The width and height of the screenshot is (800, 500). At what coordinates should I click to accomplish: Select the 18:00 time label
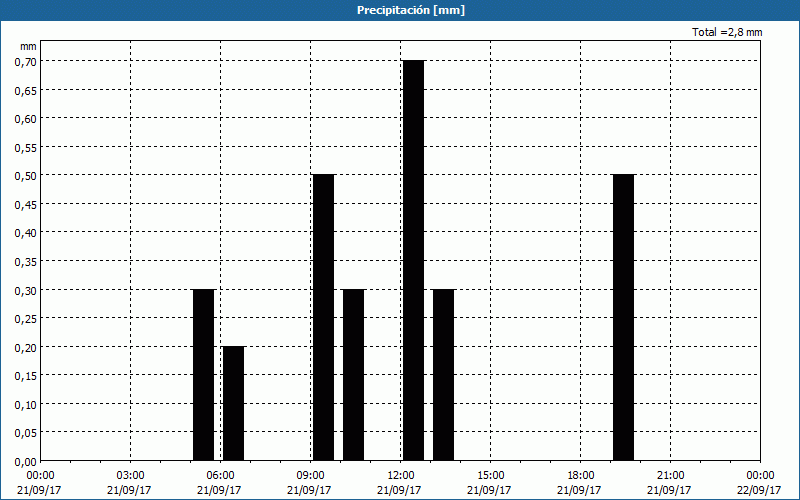point(581,476)
